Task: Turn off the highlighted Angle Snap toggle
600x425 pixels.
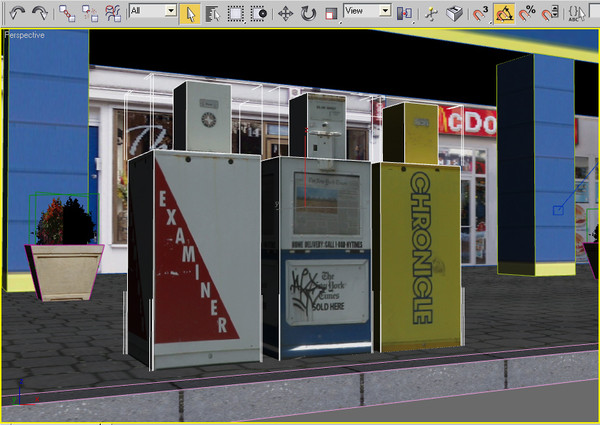Action: [x=504, y=14]
